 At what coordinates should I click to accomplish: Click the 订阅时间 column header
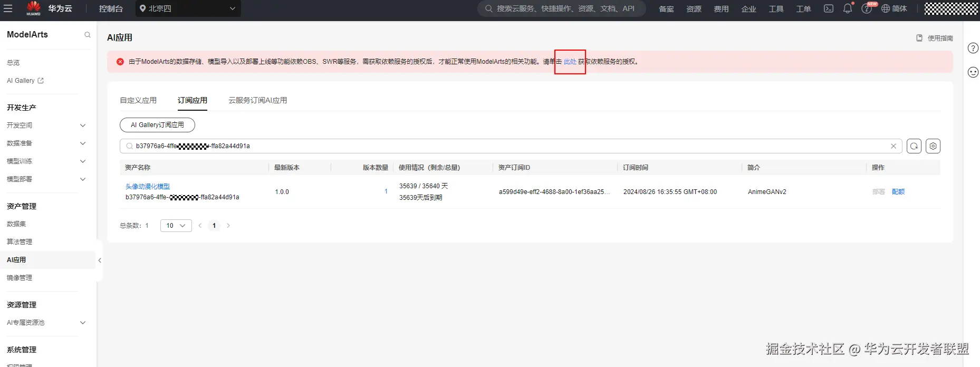tap(636, 168)
